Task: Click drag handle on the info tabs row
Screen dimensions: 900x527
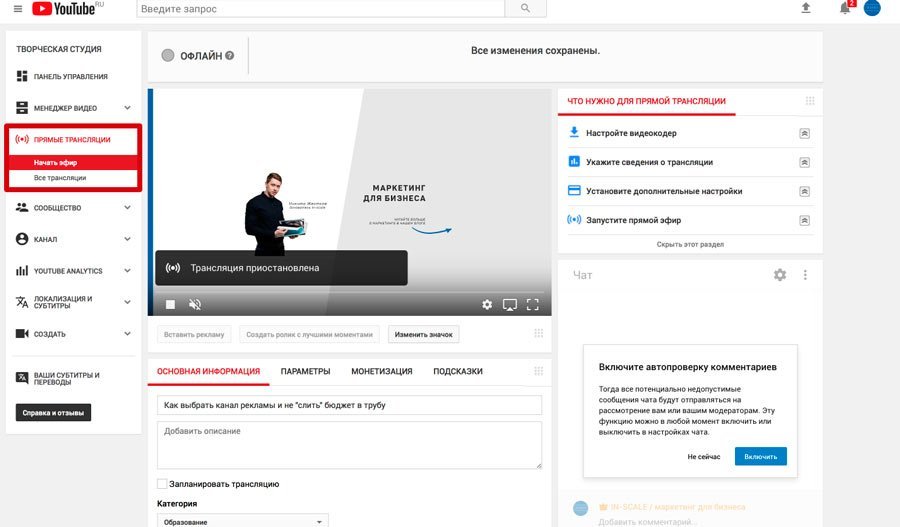Action: [538, 371]
